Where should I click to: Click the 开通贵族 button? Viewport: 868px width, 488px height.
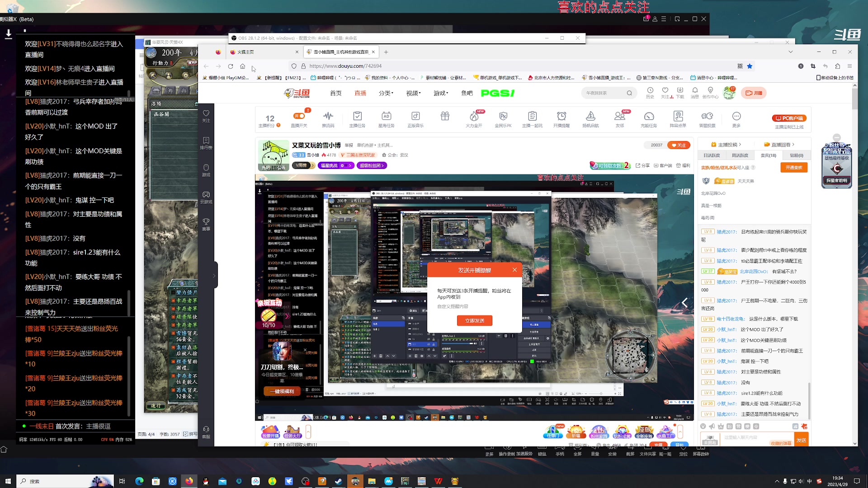point(794,168)
